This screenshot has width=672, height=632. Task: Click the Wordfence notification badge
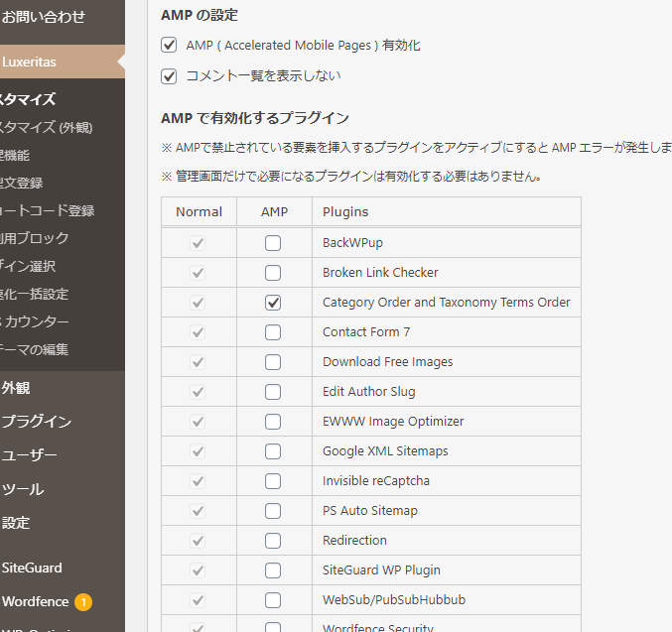tap(83, 602)
